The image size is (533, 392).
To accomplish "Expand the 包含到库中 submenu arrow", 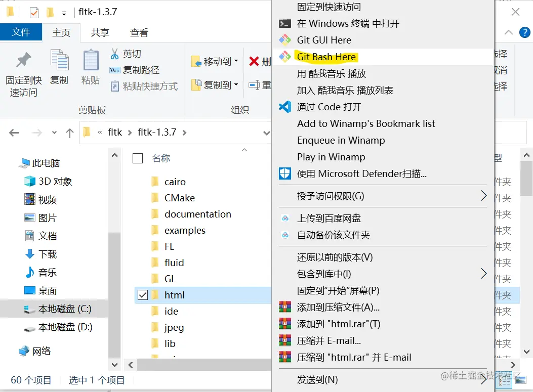I will tap(483, 273).
